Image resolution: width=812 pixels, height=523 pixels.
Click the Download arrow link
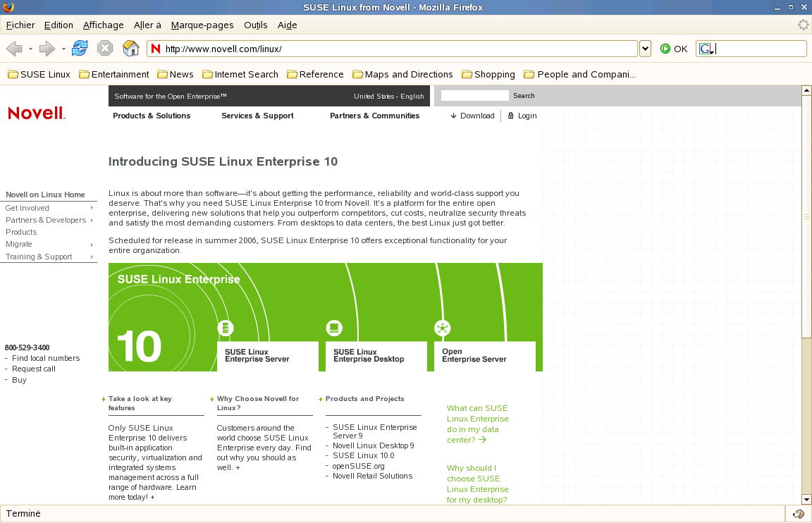click(x=472, y=116)
